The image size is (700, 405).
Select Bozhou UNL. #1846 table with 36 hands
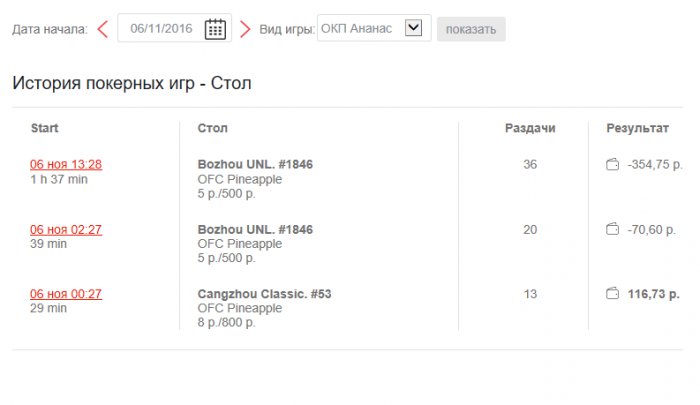point(255,165)
